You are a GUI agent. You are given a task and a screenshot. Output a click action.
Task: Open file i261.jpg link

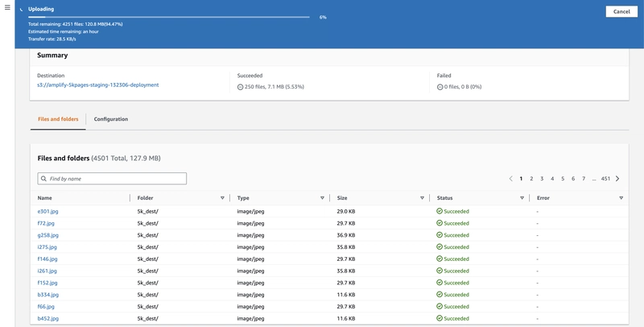point(47,271)
